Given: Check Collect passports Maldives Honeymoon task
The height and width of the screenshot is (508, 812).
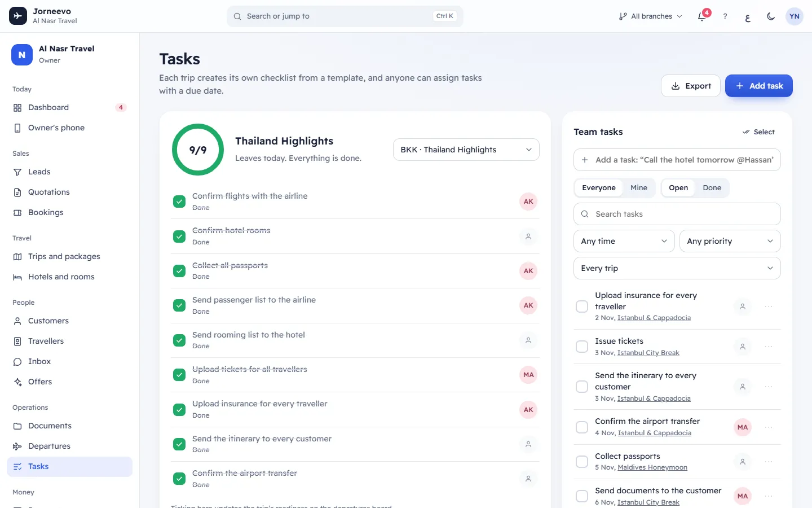Looking at the screenshot, I should (582, 462).
